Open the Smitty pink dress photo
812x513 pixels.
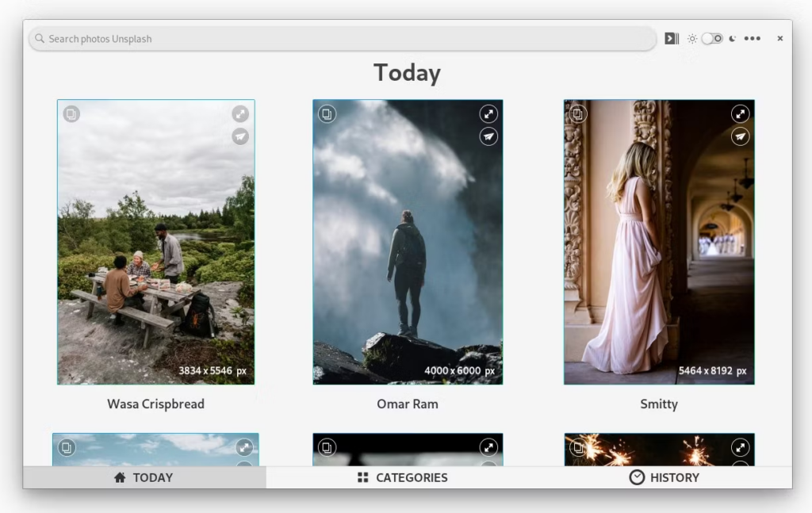[x=659, y=242]
